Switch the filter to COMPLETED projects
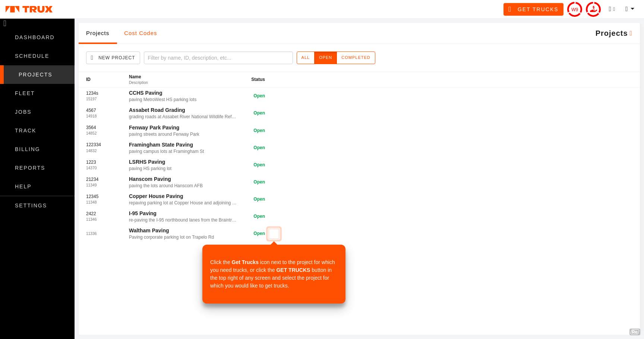This screenshot has height=339, width=644. pyautogui.click(x=356, y=58)
